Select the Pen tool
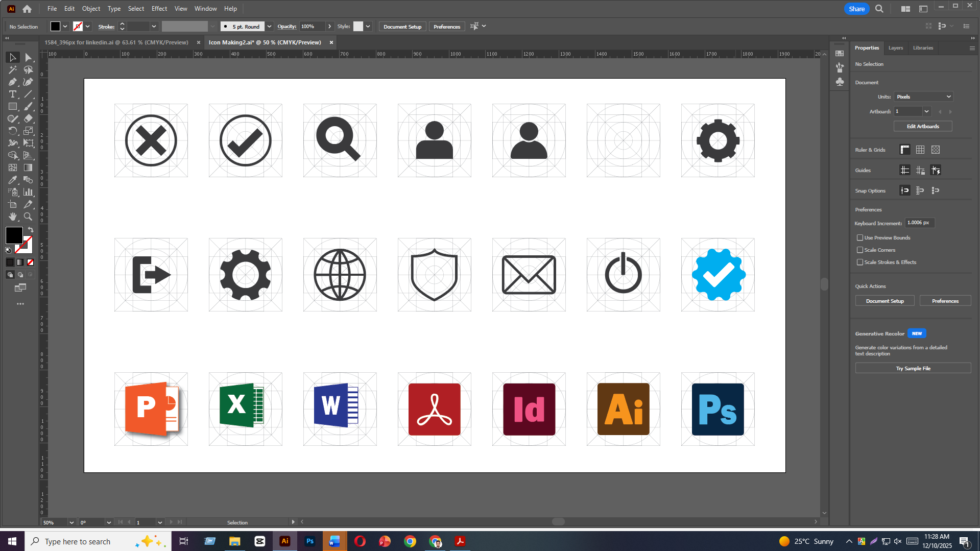 point(13,82)
